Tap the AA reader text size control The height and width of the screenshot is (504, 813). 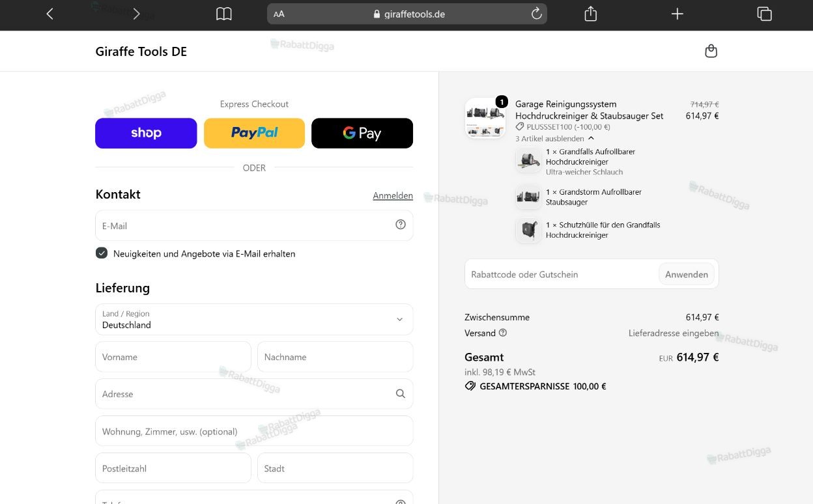pyautogui.click(x=279, y=14)
